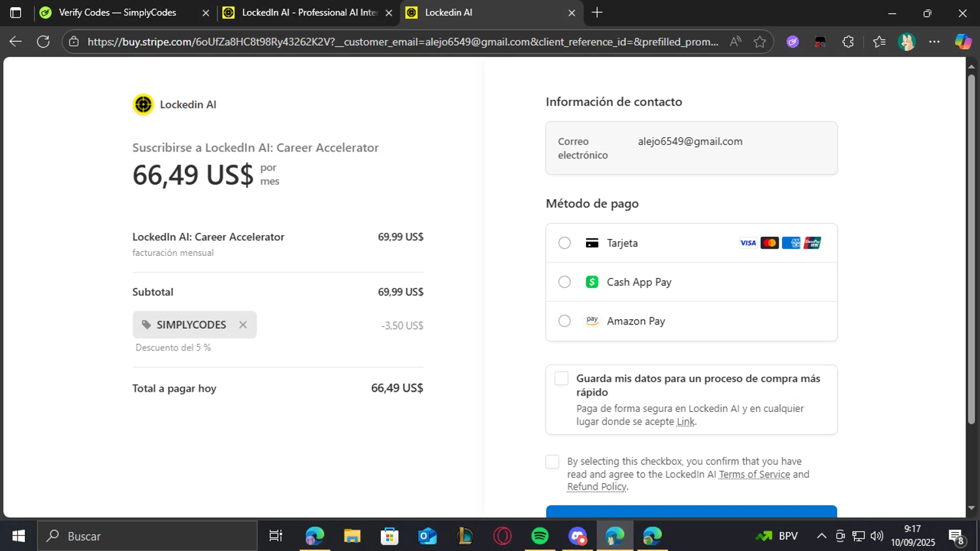
Task: Click the 'Descuento del 5 %' text
Action: [x=173, y=347]
